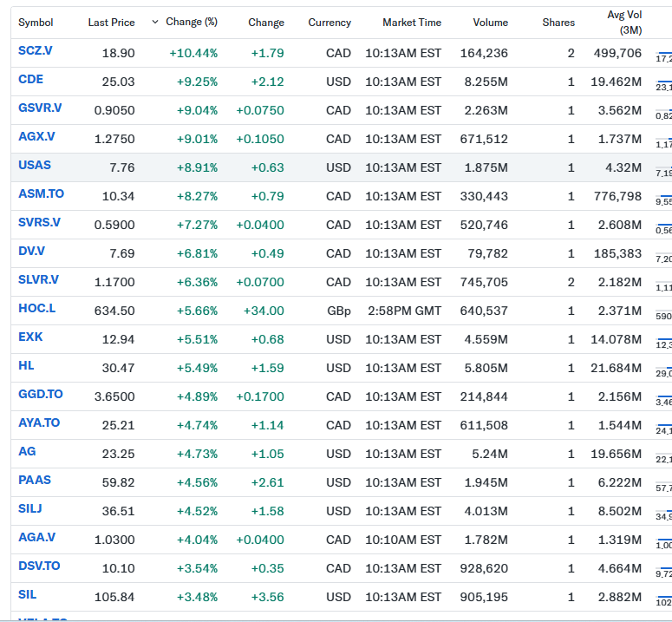Click the HOC.L ticker link
Image resolution: width=672 pixels, height=622 pixels.
click(x=36, y=308)
